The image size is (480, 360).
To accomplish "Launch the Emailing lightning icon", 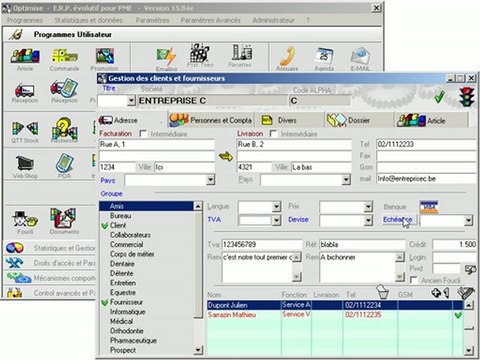I will (166, 57).
